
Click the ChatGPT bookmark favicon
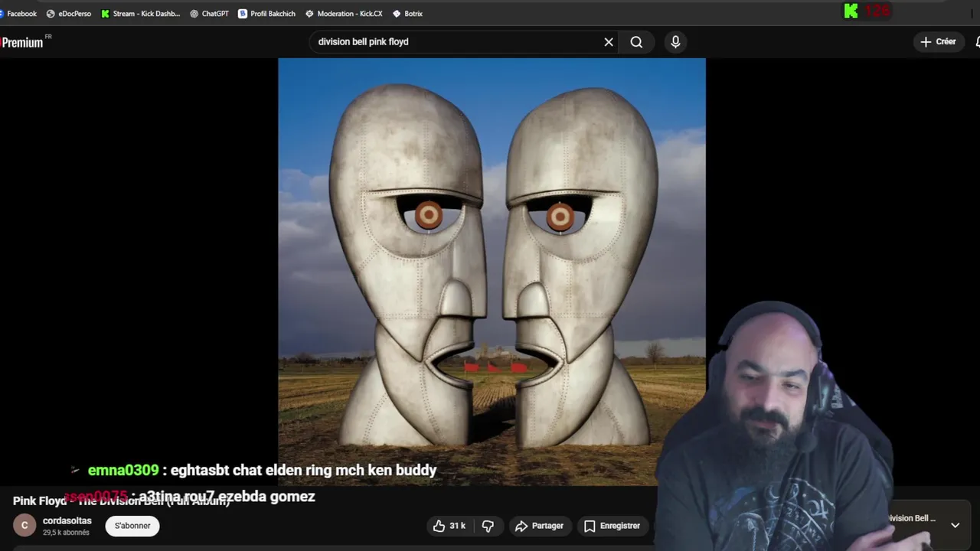click(x=194, y=13)
